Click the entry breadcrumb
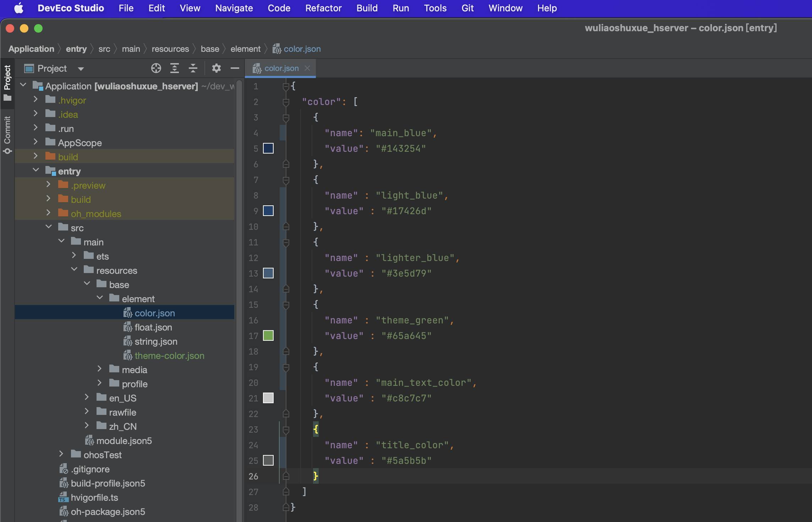The height and width of the screenshot is (522, 812). (76, 49)
